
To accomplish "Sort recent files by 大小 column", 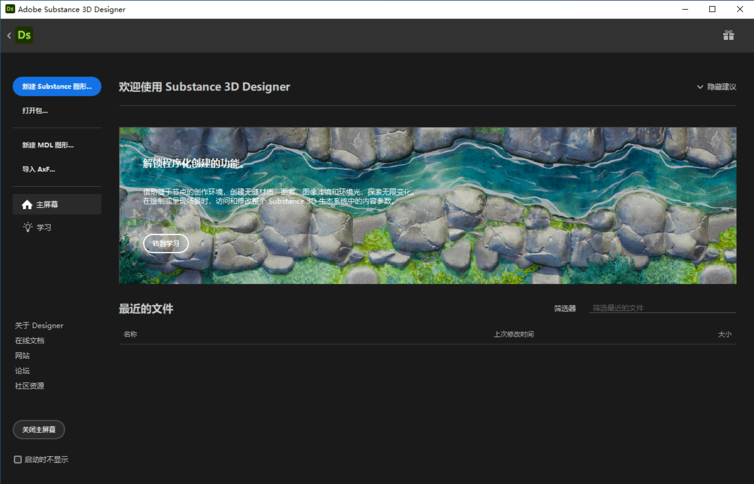I will (x=725, y=334).
